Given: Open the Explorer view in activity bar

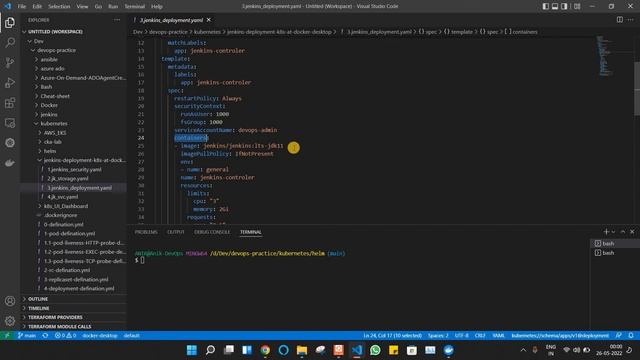Looking at the screenshot, I should (10, 22).
